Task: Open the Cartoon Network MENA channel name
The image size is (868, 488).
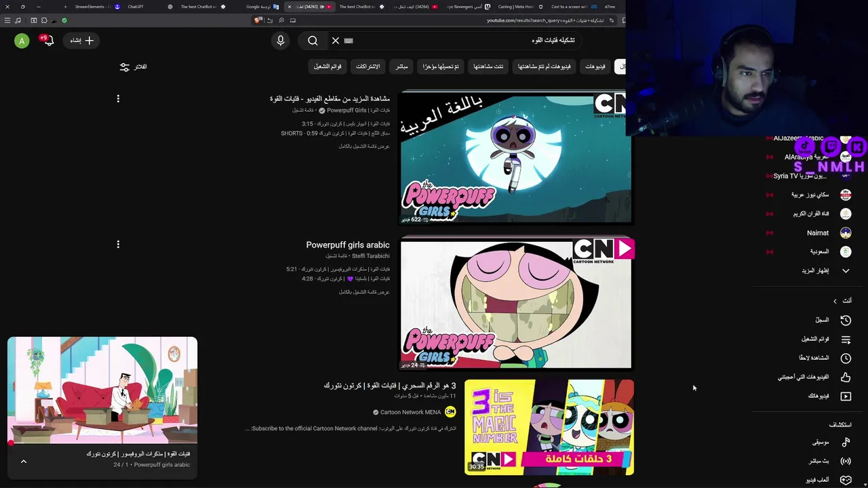Action: coord(410,412)
